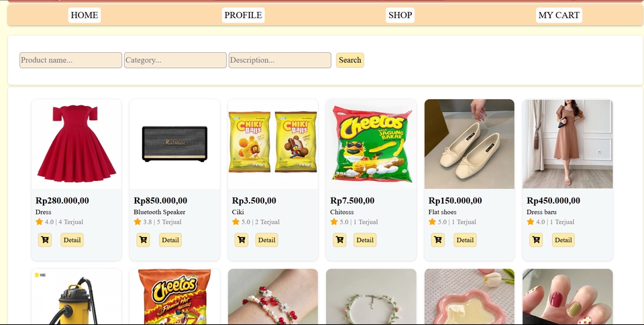644x325 pixels.
Task: Focus the Product name input field
Action: tap(70, 60)
